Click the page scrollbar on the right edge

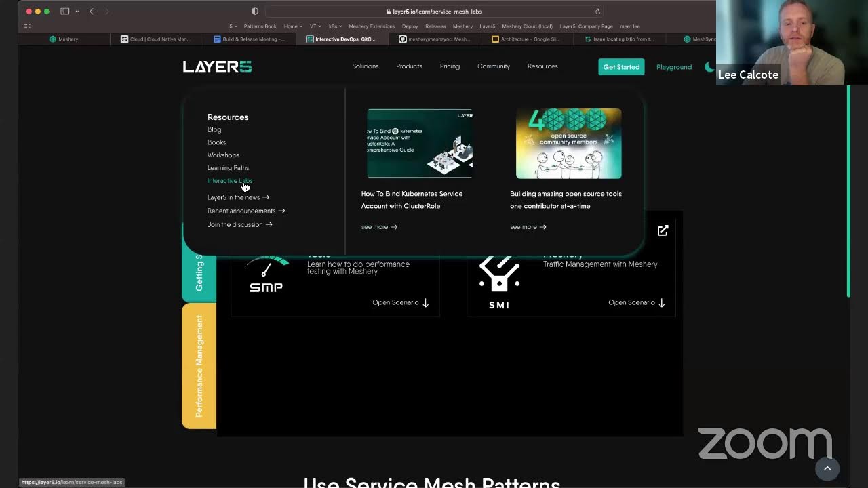pos(848,191)
